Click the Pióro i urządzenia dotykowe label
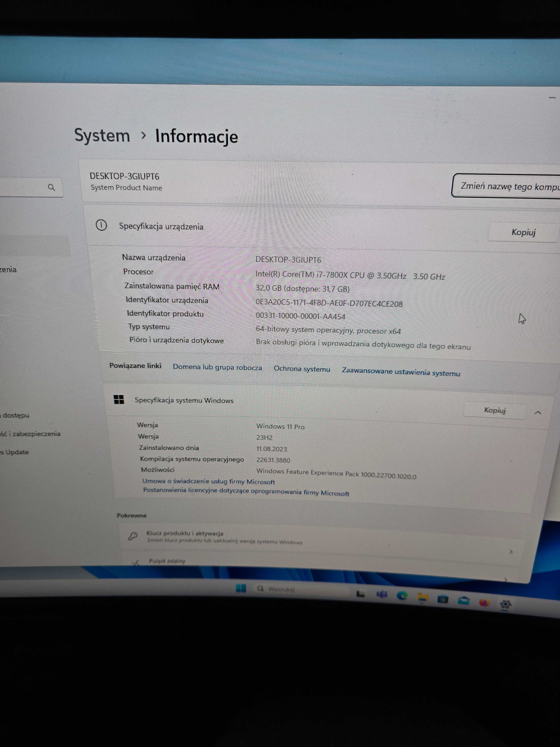 (x=177, y=340)
